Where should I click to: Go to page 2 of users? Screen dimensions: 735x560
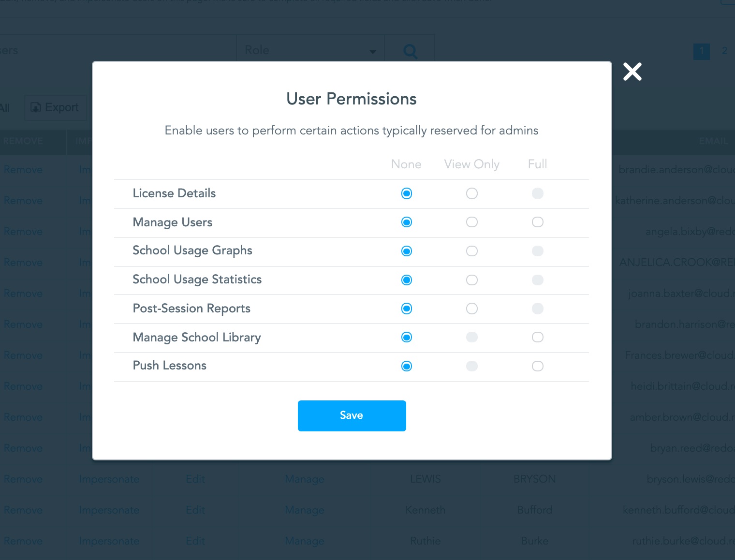(x=725, y=50)
